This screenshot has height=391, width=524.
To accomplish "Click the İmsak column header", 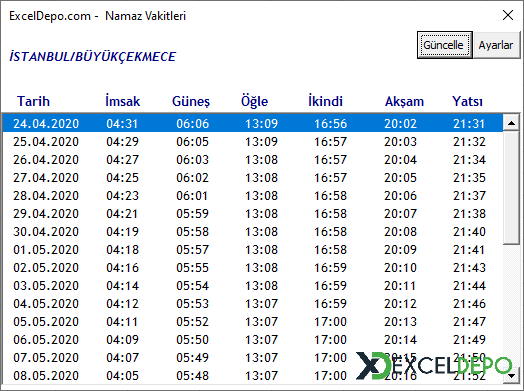I will pyautogui.click(x=123, y=101).
